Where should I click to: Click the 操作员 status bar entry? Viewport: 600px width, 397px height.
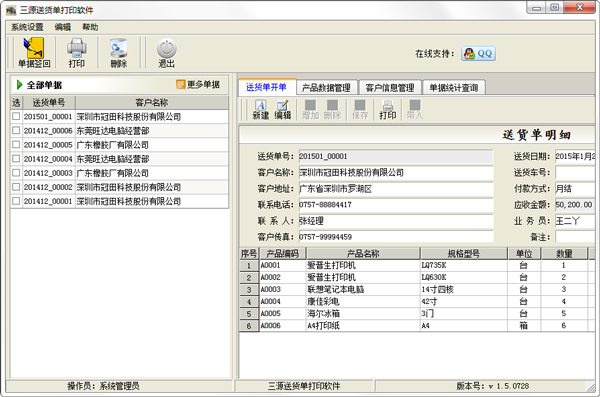click(x=103, y=386)
